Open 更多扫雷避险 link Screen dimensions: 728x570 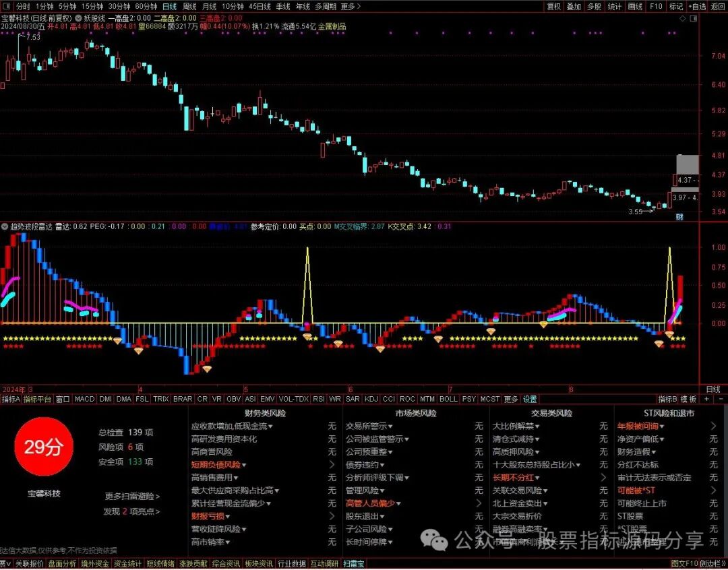pos(132,496)
